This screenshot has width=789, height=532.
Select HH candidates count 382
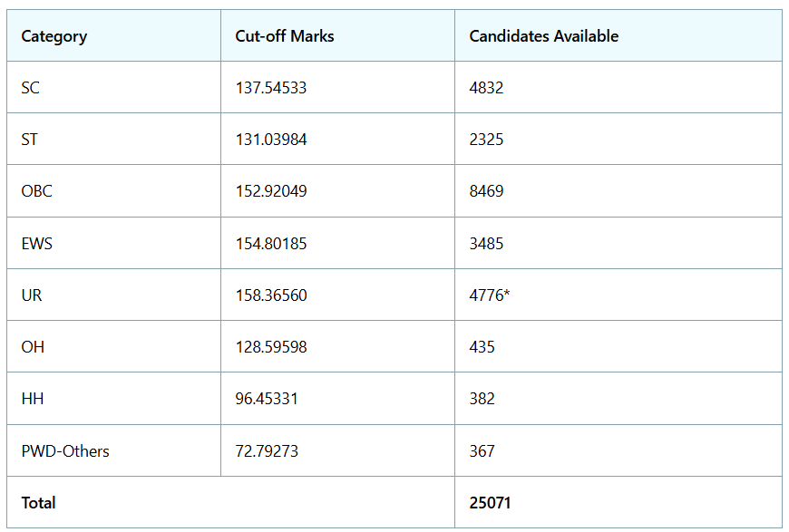click(482, 399)
